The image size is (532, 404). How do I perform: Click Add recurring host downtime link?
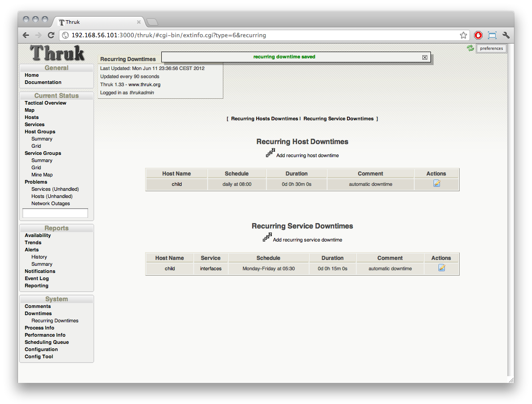pos(307,155)
